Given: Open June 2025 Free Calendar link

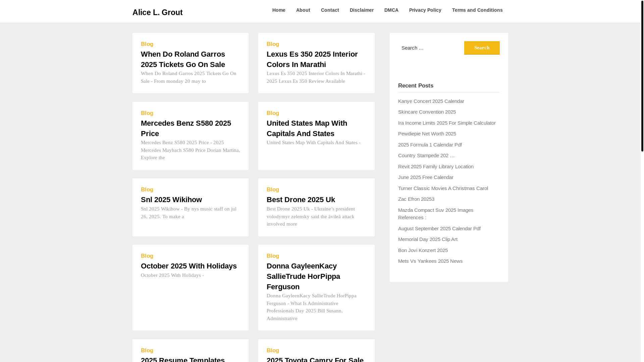Looking at the screenshot, I should pyautogui.click(x=426, y=177).
